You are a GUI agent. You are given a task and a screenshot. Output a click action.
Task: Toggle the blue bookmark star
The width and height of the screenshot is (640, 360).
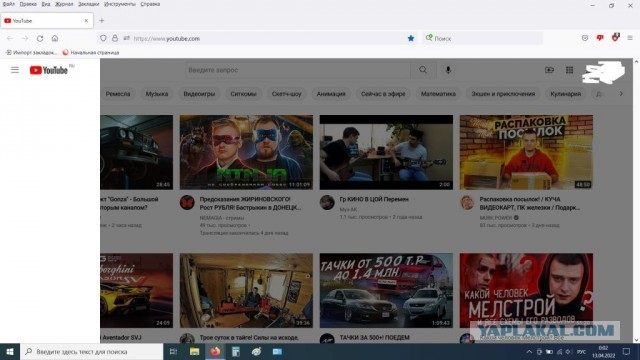411,38
